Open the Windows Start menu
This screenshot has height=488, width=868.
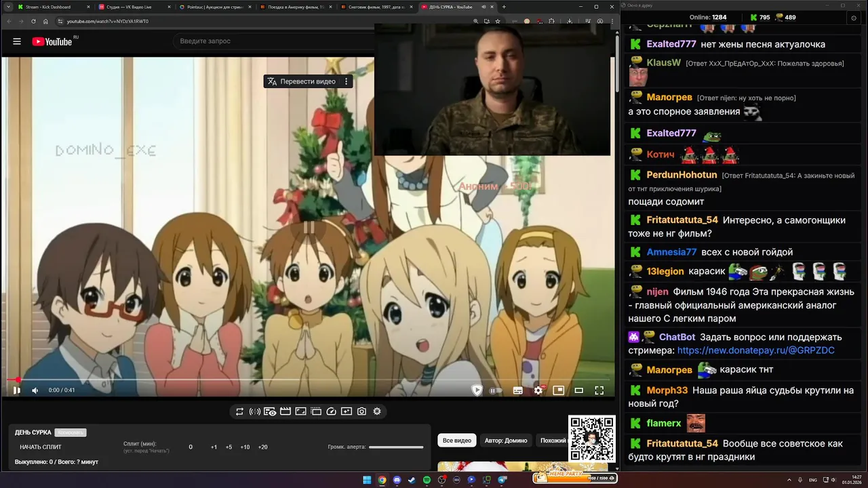(x=367, y=480)
